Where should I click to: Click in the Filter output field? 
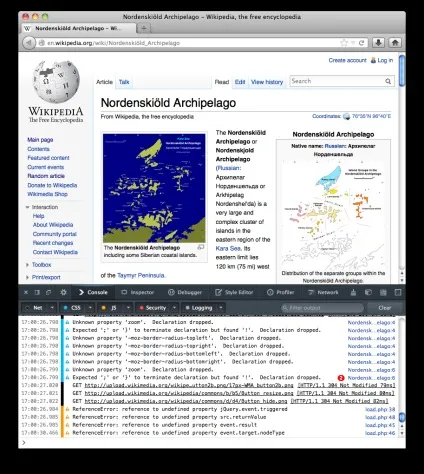322,308
